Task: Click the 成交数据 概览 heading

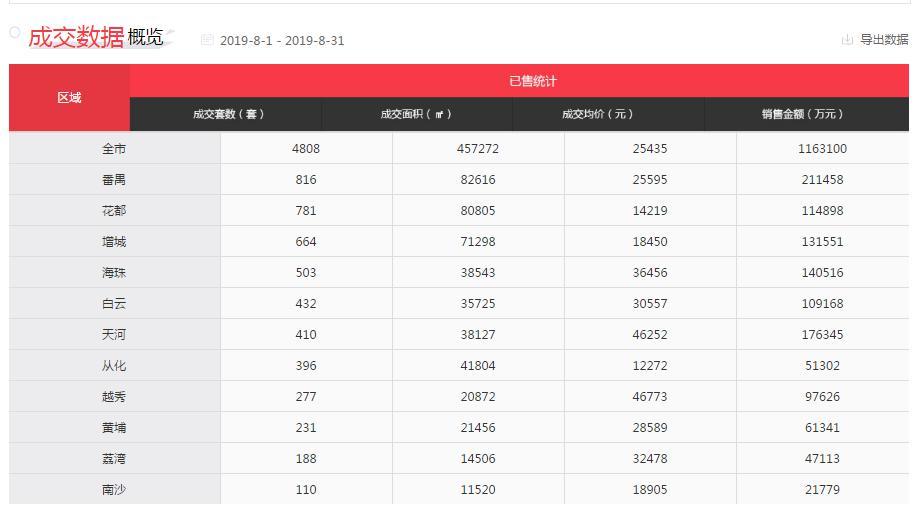Action: click(x=95, y=37)
